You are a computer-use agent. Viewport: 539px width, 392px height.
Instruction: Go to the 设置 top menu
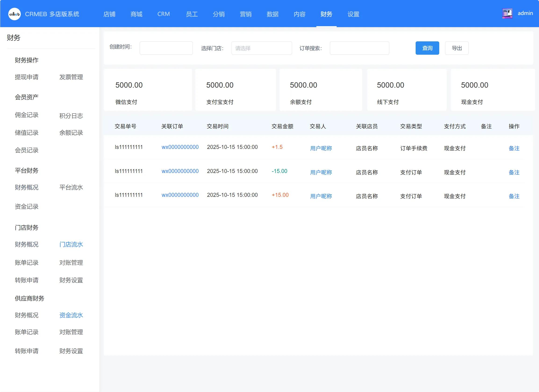coord(353,14)
